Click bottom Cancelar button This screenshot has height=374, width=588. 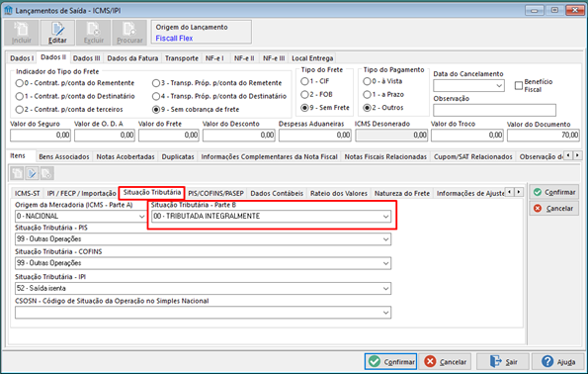click(x=445, y=361)
